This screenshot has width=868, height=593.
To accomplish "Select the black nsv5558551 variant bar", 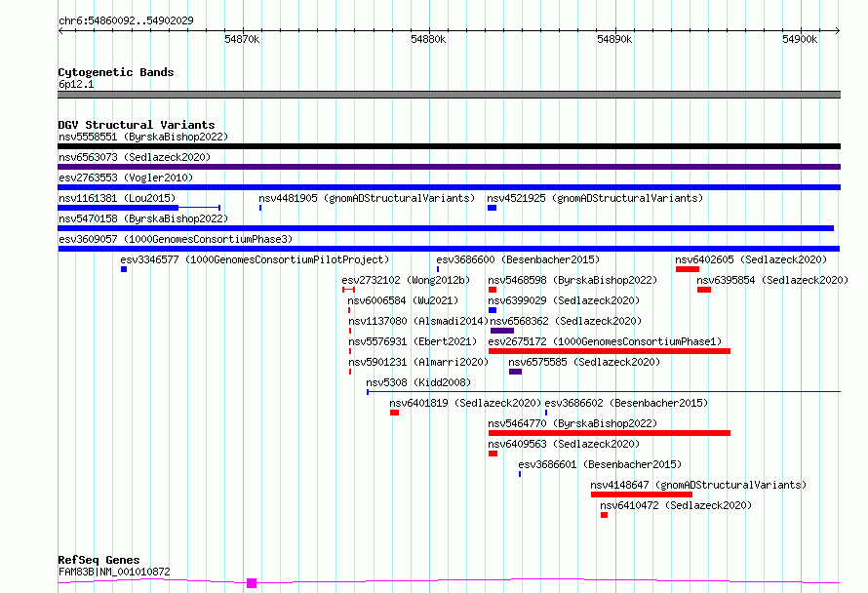I will tap(449, 146).
